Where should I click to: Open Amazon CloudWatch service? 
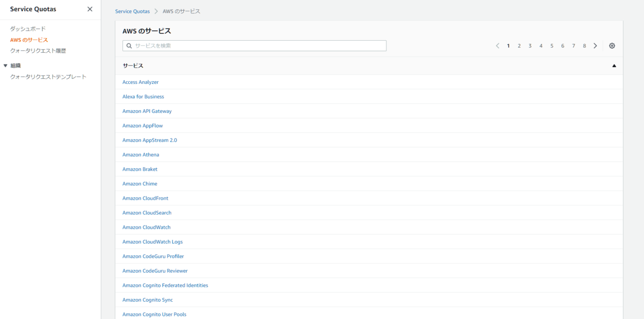tap(147, 227)
